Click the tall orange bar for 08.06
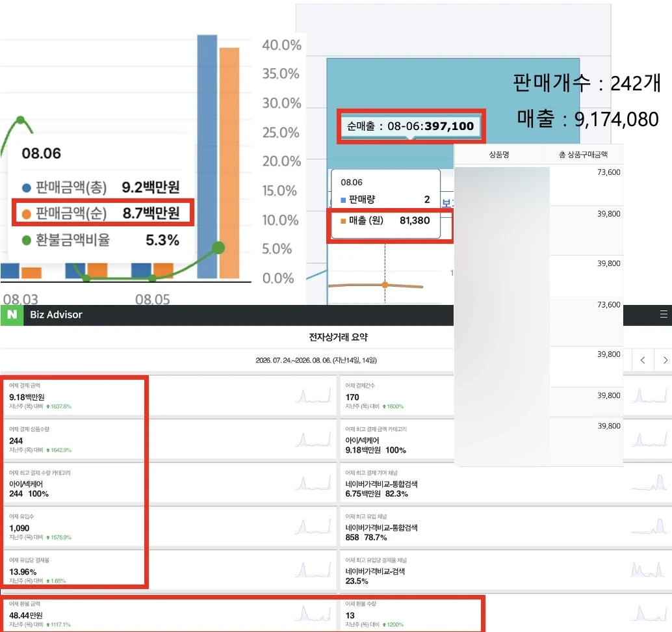Image resolution: width=672 pixels, height=632 pixels. (229, 163)
